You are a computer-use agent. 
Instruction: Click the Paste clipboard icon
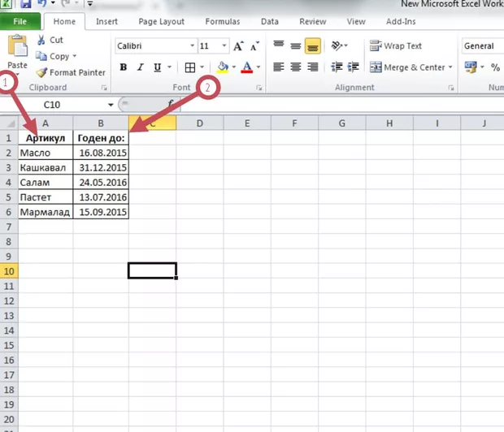[17, 46]
